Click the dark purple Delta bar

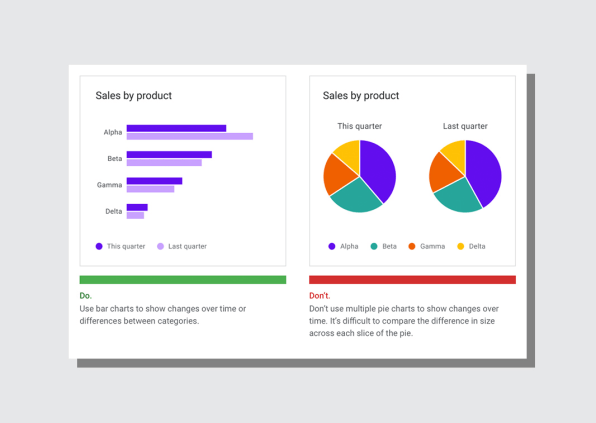pyautogui.click(x=137, y=207)
